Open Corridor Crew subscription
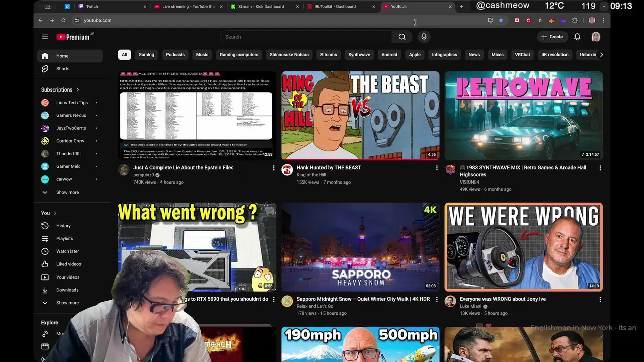The image size is (644, 362). tap(70, 141)
